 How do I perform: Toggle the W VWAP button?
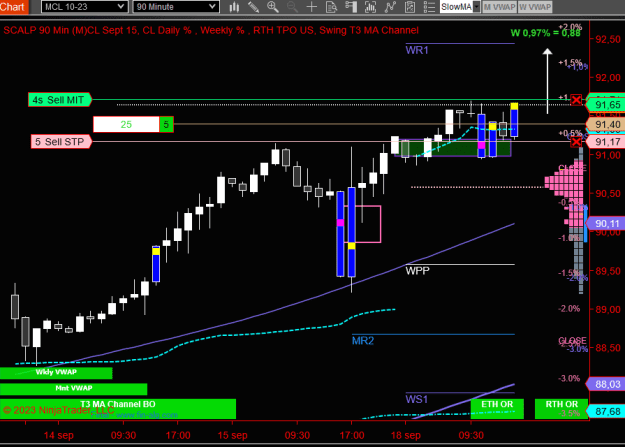[535, 7]
